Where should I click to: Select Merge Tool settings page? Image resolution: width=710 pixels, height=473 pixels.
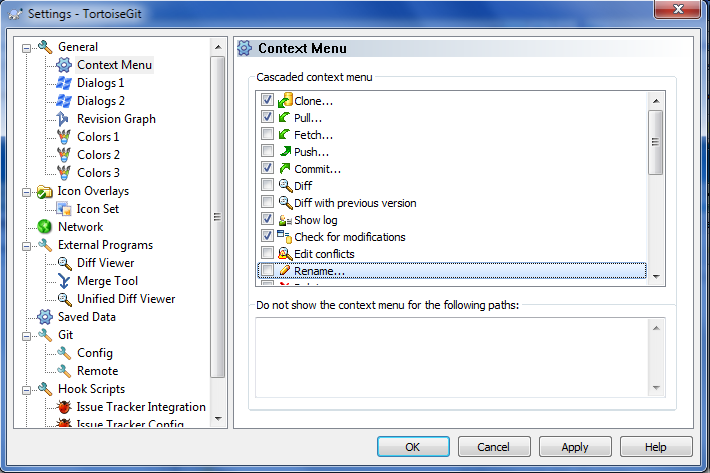tap(107, 281)
